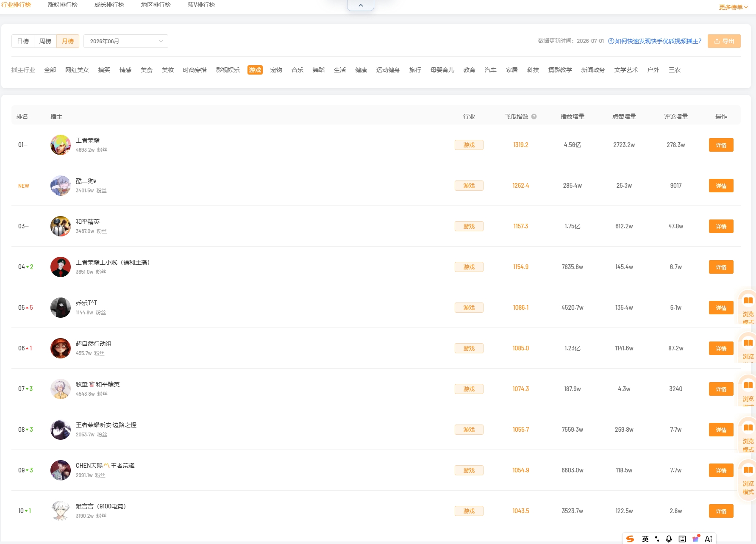Filter by 三农 industry
The width and height of the screenshot is (756, 544).
click(x=675, y=70)
